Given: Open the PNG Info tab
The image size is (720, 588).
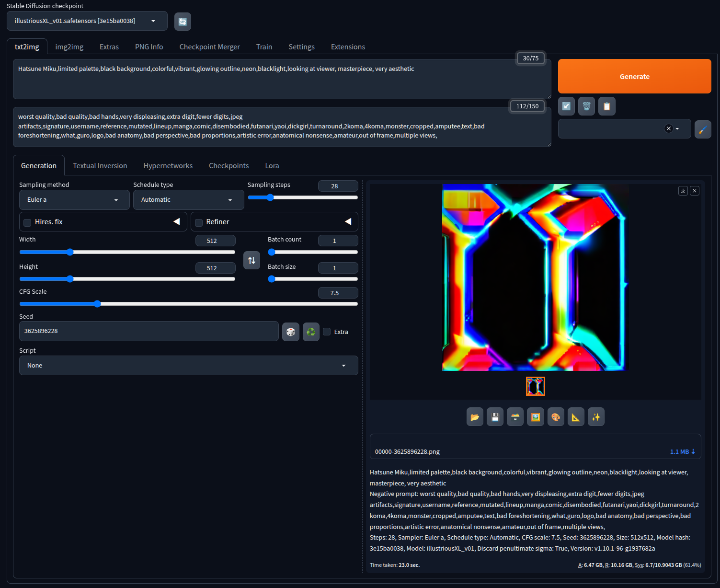Looking at the screenshot, I should tap(149, 47).
